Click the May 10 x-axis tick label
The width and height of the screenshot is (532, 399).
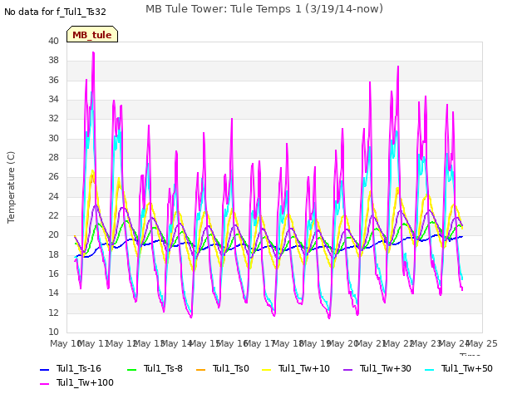66,343
